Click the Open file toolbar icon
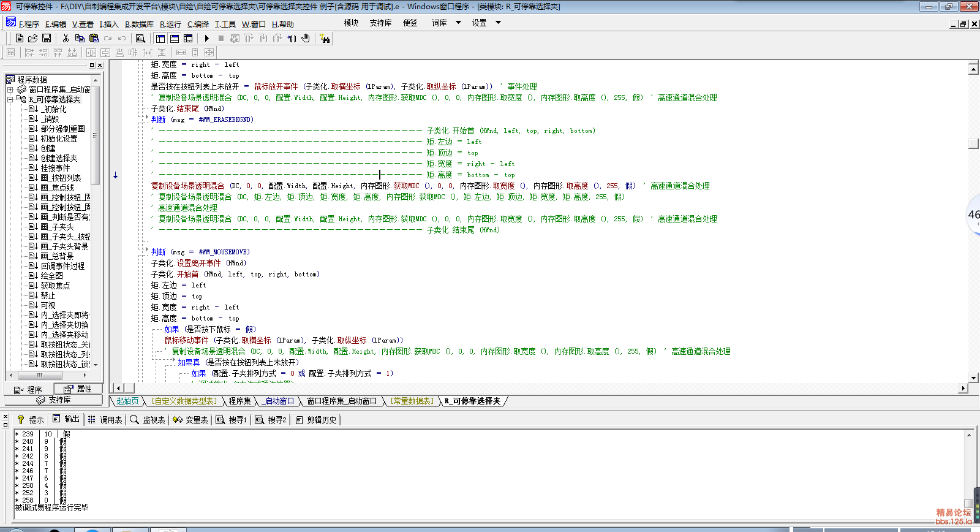 [33, 39]
